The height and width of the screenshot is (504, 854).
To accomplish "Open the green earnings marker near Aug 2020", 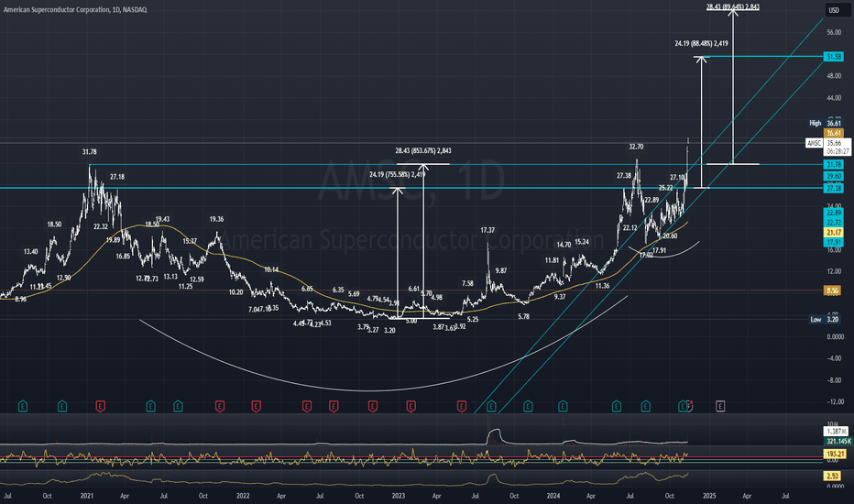I will click(22, 406).
